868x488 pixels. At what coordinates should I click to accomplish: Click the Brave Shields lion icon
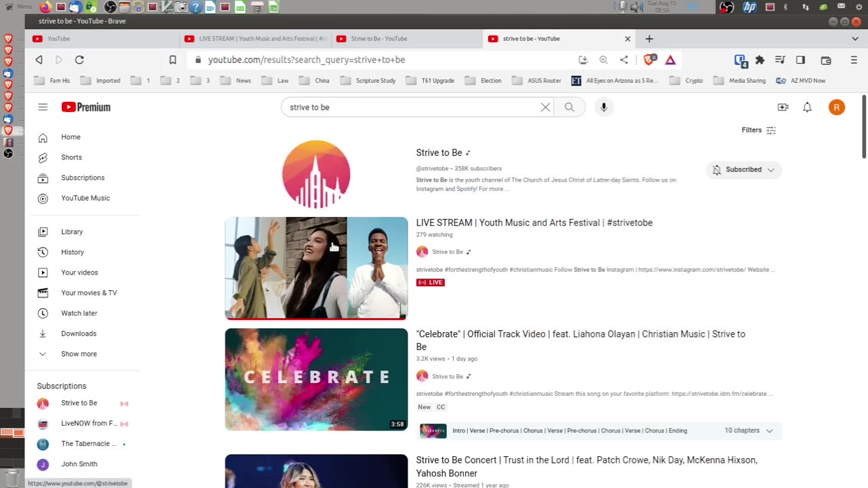click(x=649, y=60)
